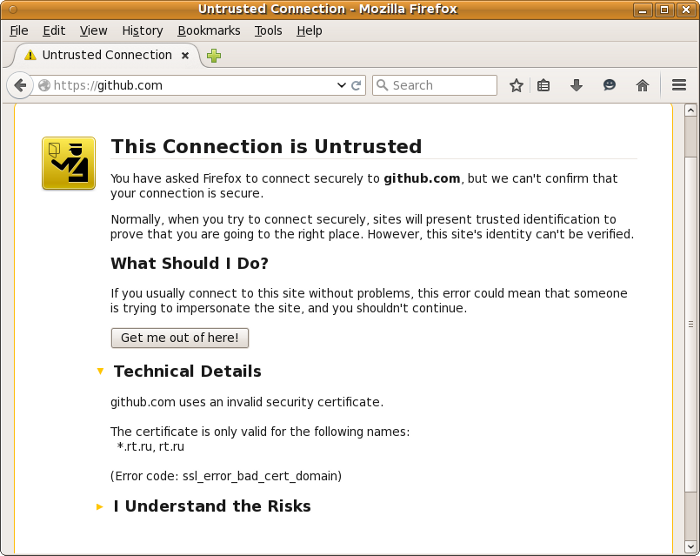This screenshot has height=556, width=700.
Task: Bookmark this page with the star icon
Action: 517,85
